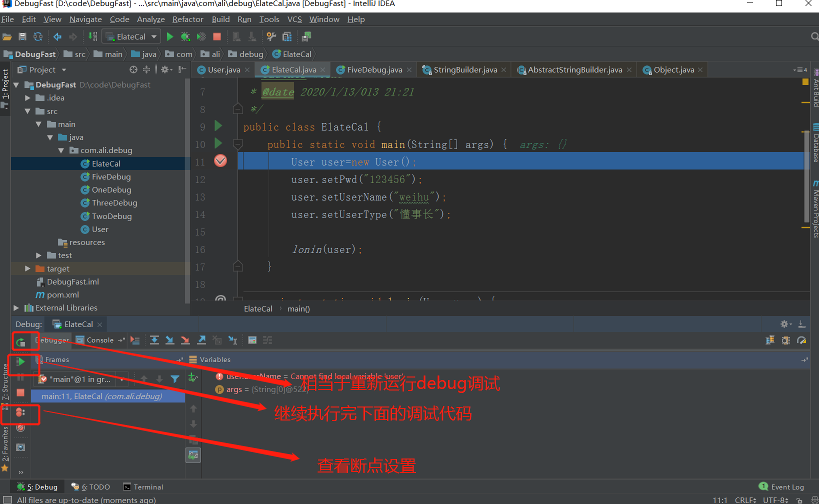Run the ElateCal class from gutter line 9
The width and height of the screenshot is (819, 504).
pos(218,125)
